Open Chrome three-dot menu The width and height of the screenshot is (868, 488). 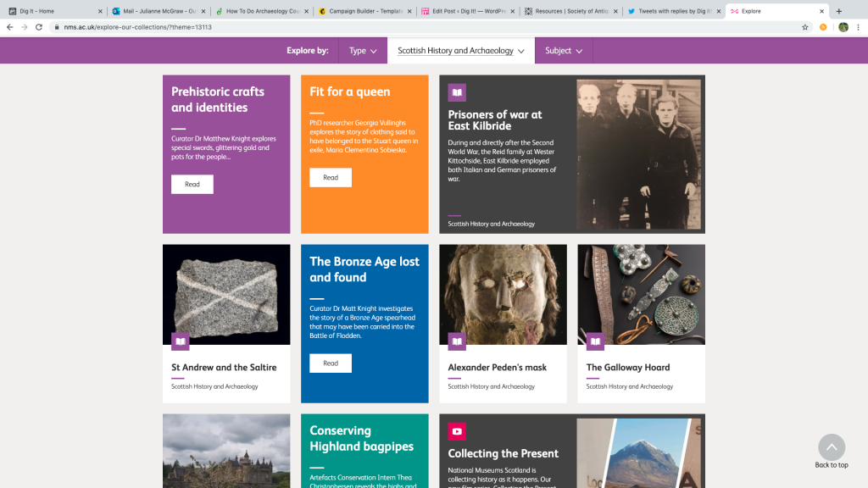tap(858, 27)
